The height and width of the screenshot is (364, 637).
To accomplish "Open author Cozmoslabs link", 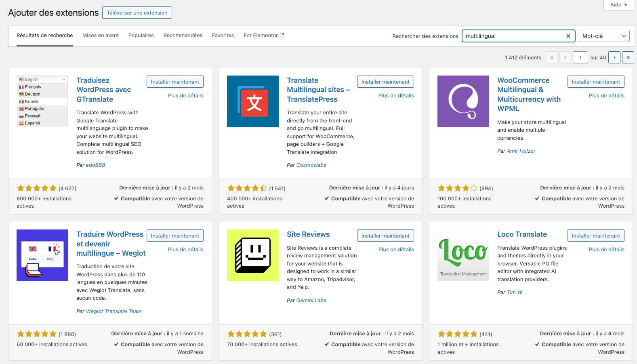I will click(x=311, y=165).
